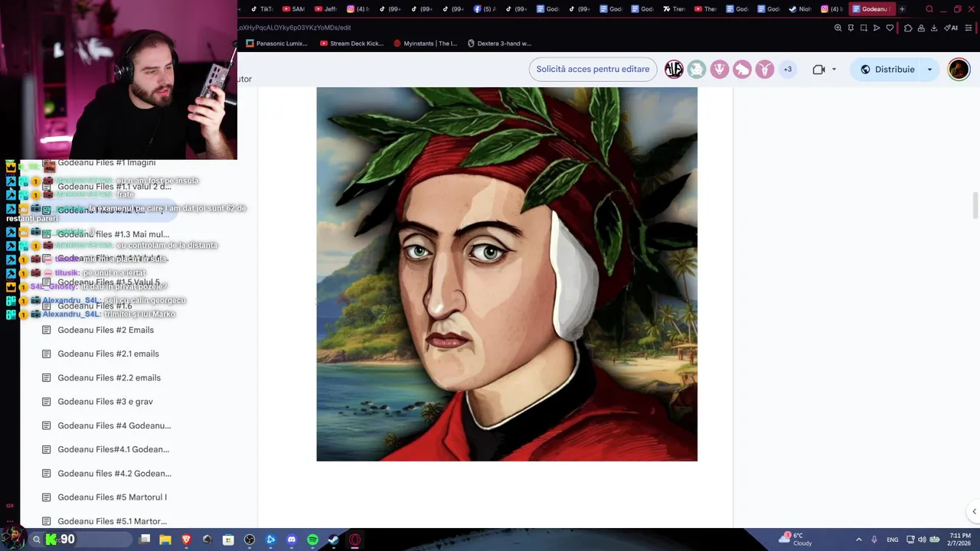The height and width of the screenshot is (551, 980).
Task: Go to outline item Godeanu Files #5.1 Martor...
Action: tap(112, 521)
